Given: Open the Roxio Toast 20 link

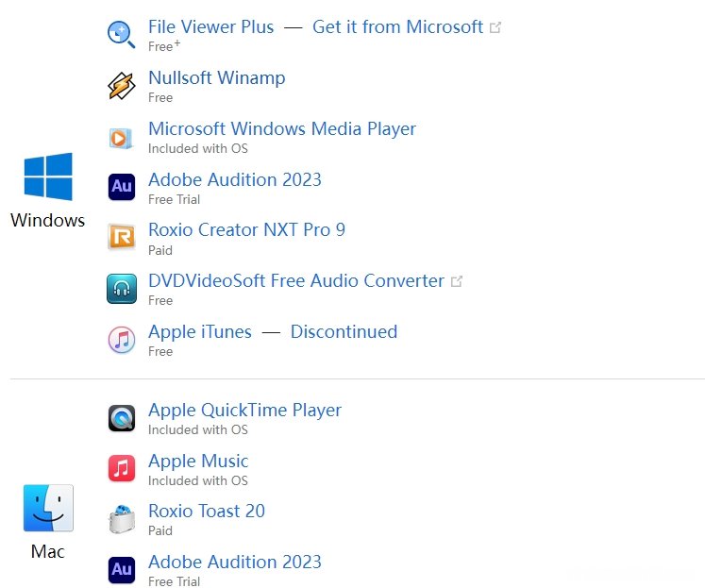Looking at the screenshot, I should pos(207,512).
